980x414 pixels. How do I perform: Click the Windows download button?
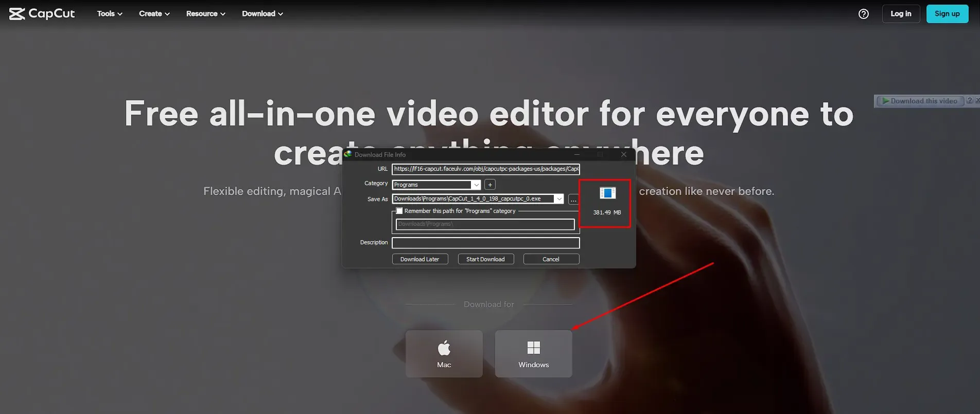pyautogui.click(x=534, y=354)
